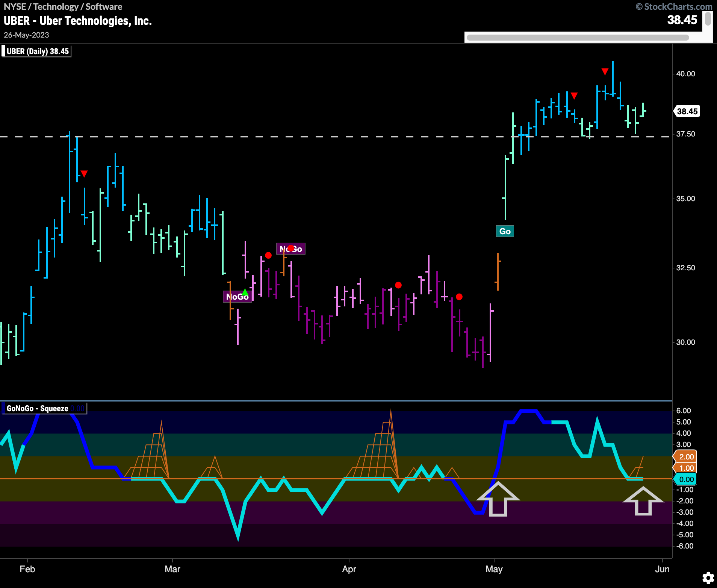Click the Feb label on the time axis
This screenshot has height=588, width=717.
27,569
